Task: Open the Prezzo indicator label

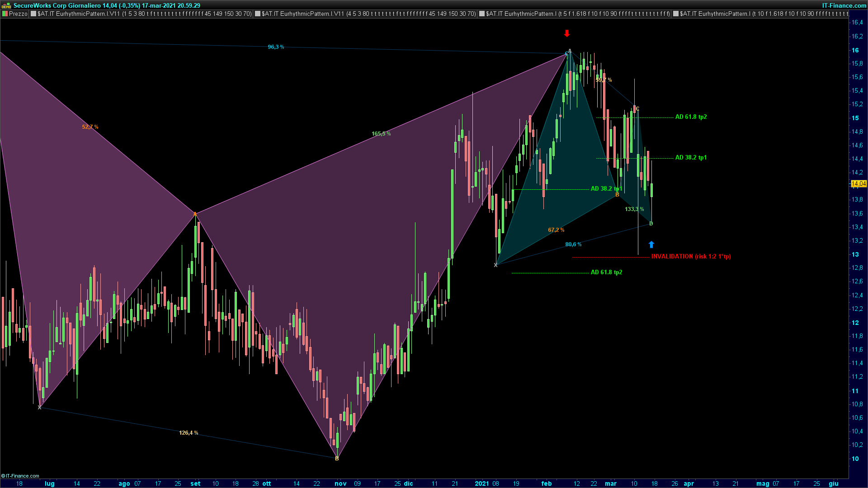Action: (x=18, y=14)
